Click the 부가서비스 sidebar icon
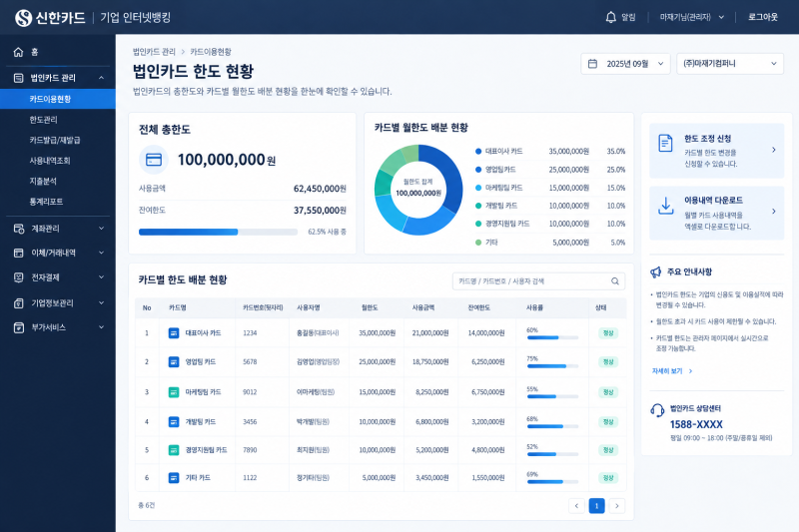The width and height of the screenshot is (799, 532). pos(18,327)
